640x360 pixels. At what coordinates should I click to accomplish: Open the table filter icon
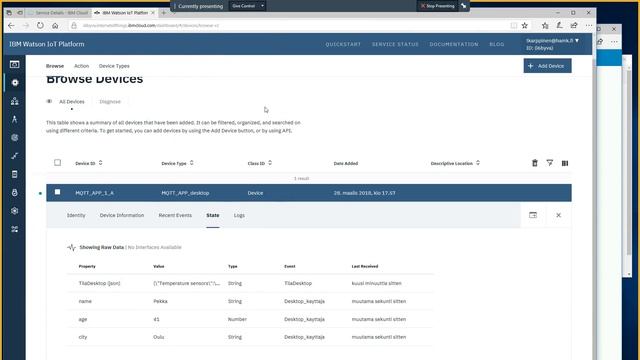(550, 163)
